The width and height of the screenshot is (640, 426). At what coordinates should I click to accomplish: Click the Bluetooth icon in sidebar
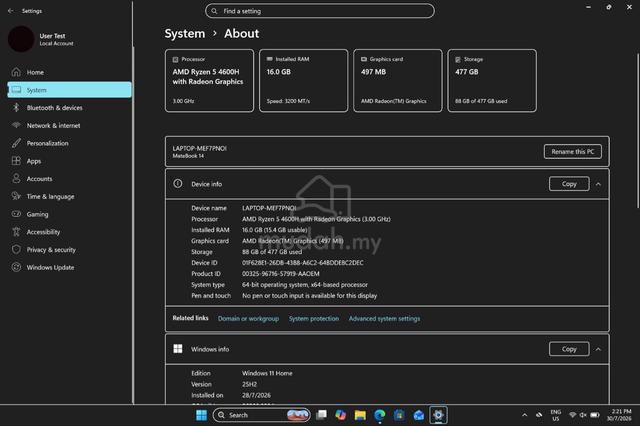pyautogui.click(x=16, y=107)
